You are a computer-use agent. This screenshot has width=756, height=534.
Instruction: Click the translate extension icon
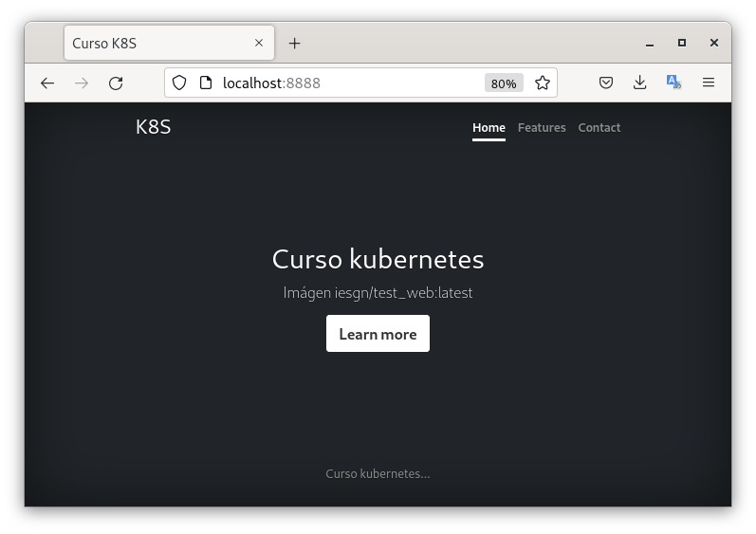[x=673, y=83]
